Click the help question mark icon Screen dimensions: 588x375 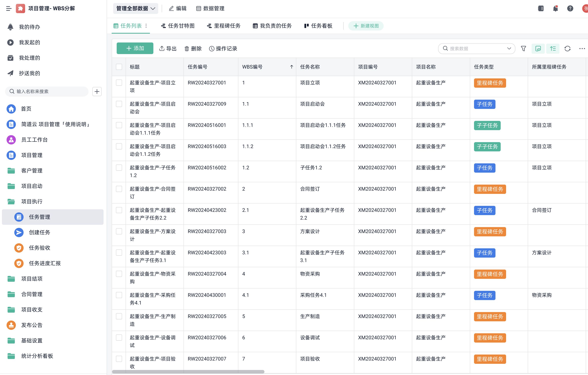(x=570, y=8)
